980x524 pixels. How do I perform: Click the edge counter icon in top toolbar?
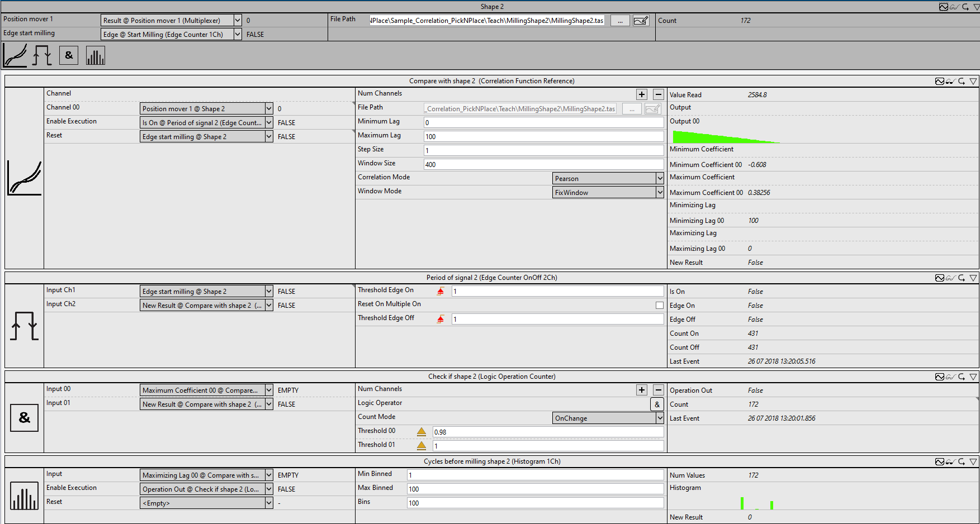point(42,56)
